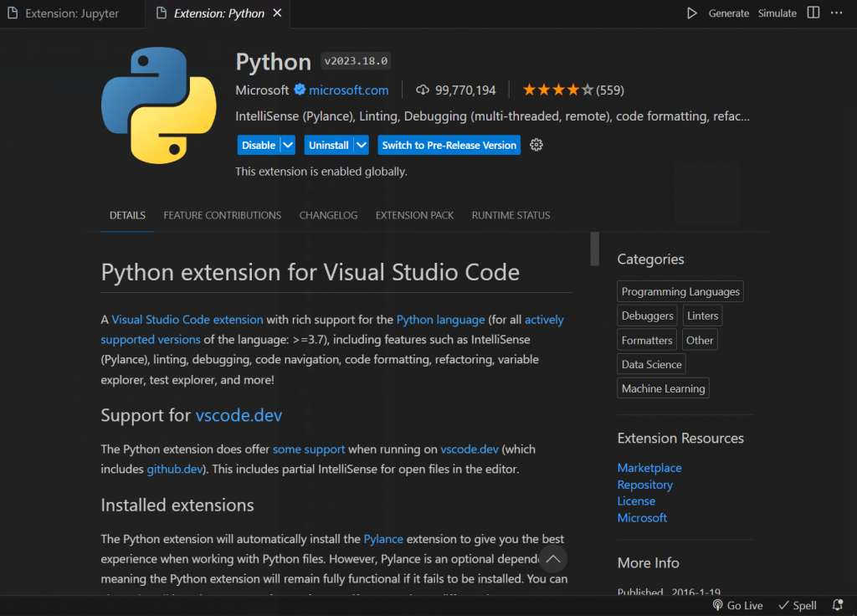Click Go Live in the status bar
Viewport: 857px width, 616px height.
pyautogui.click(x=737, y=605)
